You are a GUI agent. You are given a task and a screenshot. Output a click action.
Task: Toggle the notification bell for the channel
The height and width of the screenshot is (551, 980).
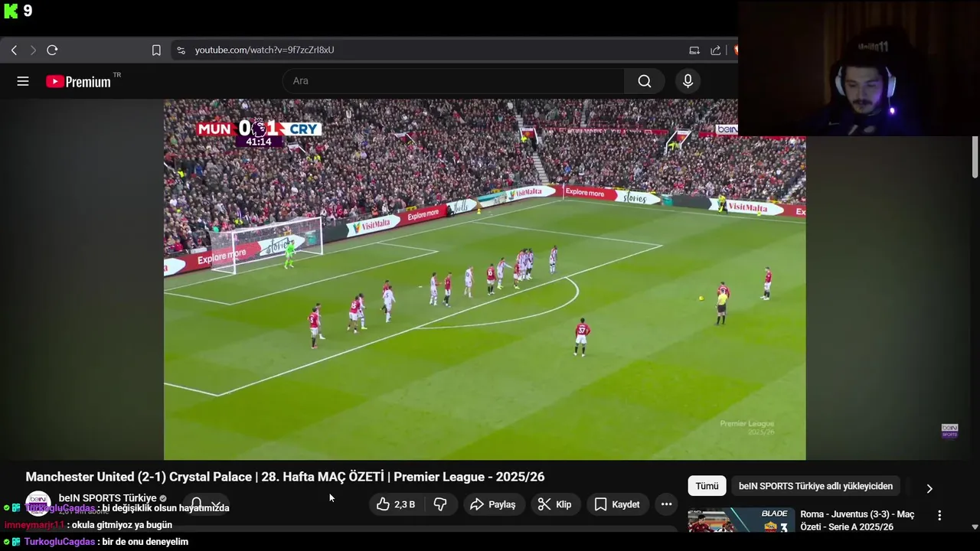point(197,504)
